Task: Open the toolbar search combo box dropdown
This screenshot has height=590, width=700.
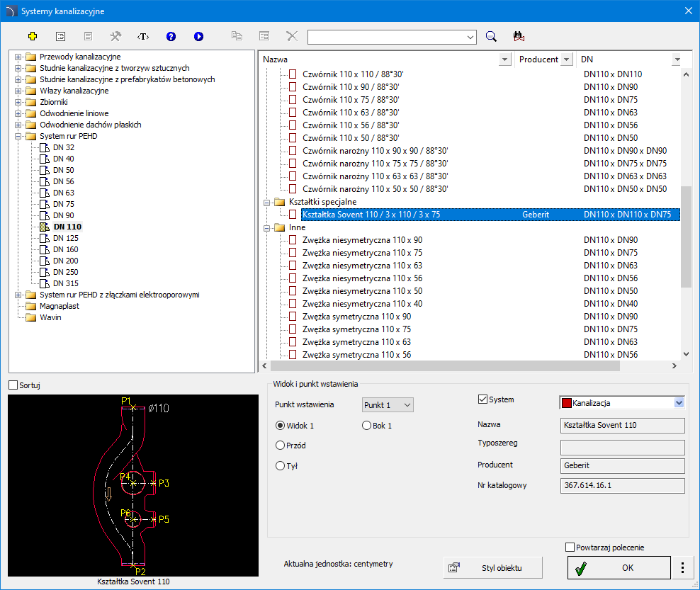Action: coord(471,37)
